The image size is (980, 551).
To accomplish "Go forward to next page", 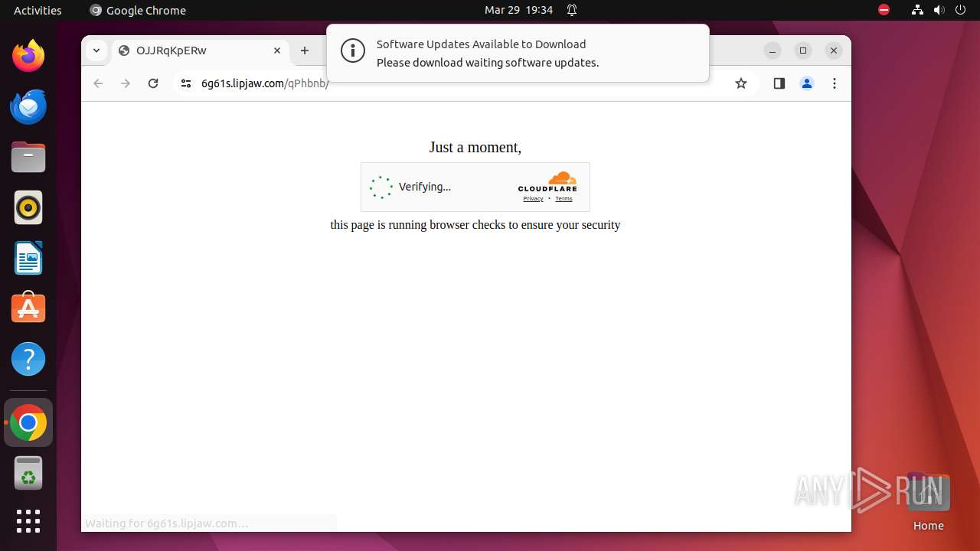I will point(126,83).
